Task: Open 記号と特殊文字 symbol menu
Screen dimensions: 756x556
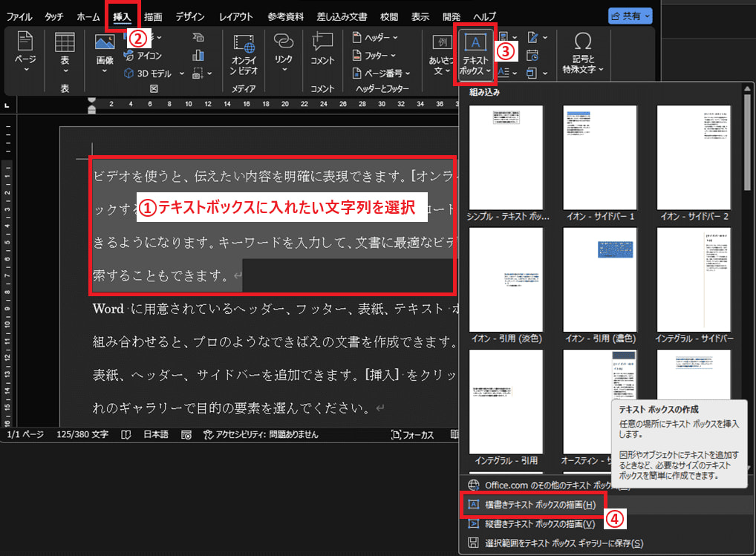Action: [x=583, y=53]
